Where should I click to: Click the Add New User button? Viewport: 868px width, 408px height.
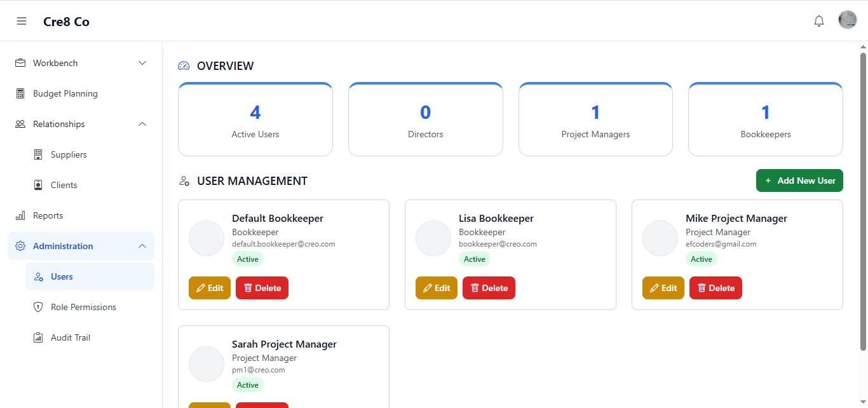tap(799, 180)
